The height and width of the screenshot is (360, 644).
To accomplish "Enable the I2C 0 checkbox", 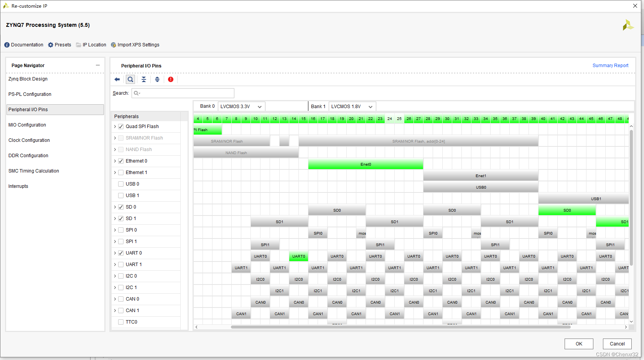I will 121,276.
